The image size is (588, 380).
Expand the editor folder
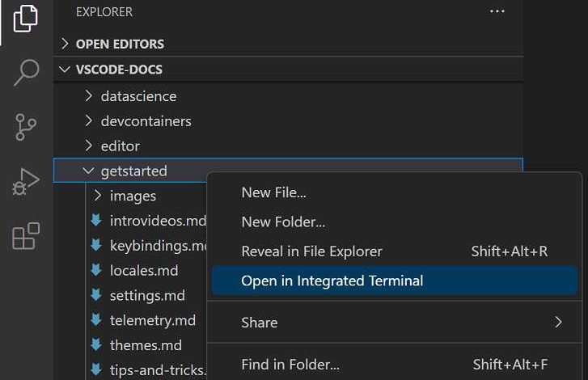pyautogui.click(x=120, y=146)
